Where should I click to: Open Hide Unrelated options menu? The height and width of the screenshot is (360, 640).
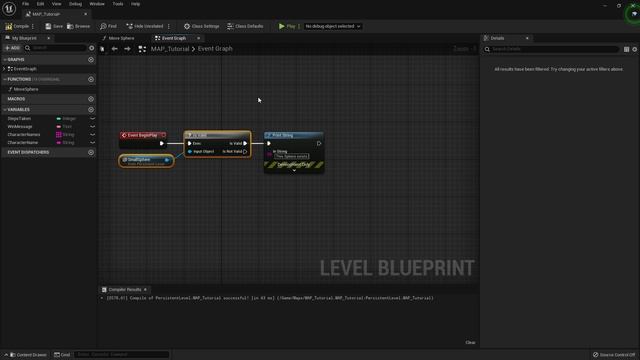[x=169, y=26]
